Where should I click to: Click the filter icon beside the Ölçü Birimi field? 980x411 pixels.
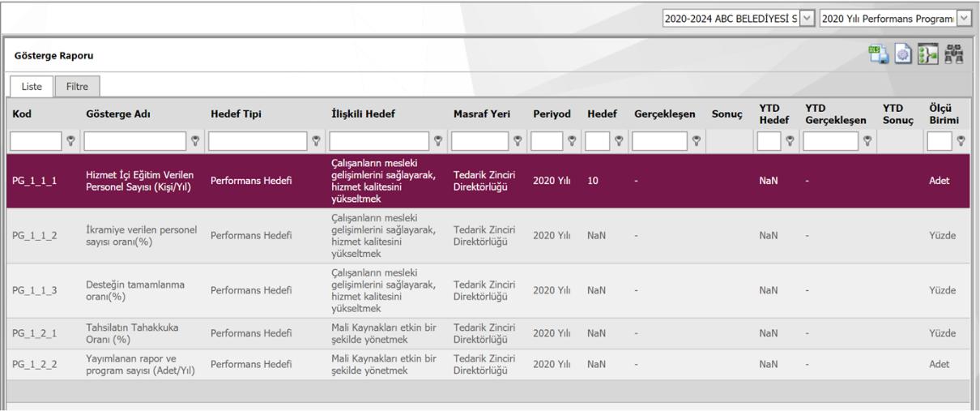(x=961, y=142)
